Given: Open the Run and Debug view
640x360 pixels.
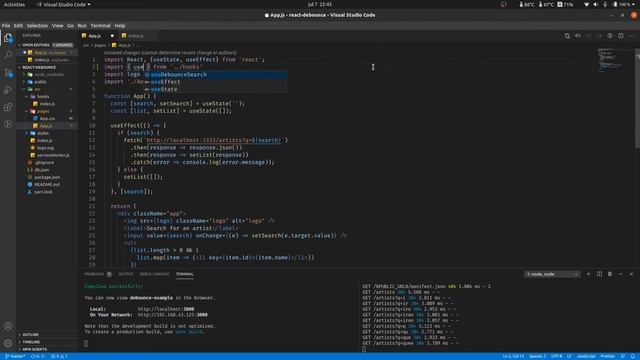Looking at the screenshot, I should tap(8, 90).
